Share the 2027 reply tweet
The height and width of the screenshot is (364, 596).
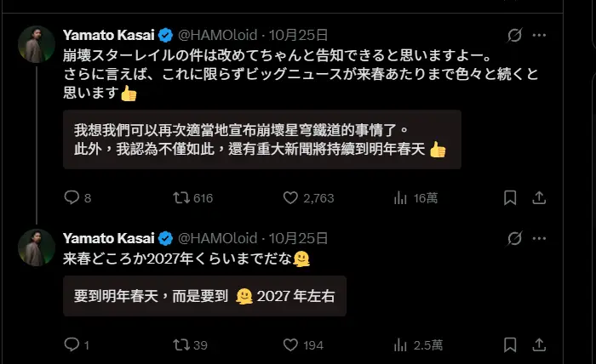538,344
